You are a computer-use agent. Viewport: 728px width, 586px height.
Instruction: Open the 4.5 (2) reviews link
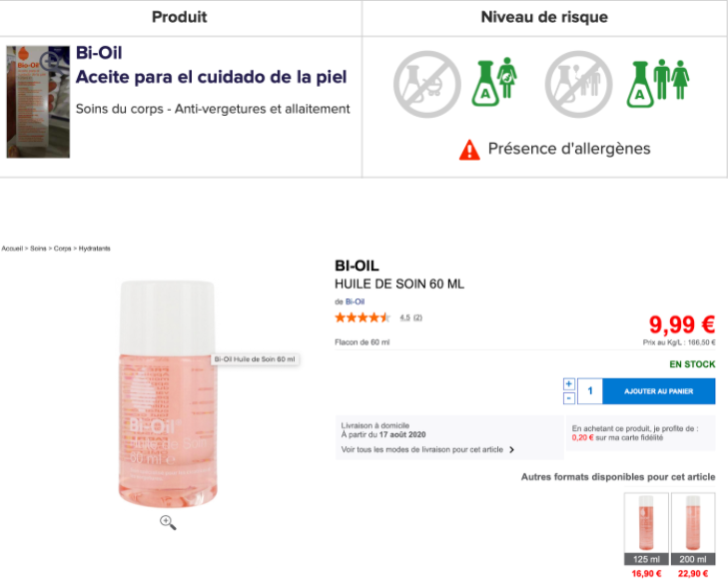coord(410,317)
